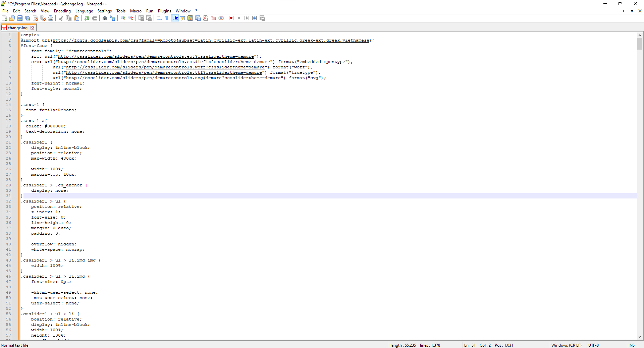
Task: Click the Windows (CR LF) status field
Action: 566,345
